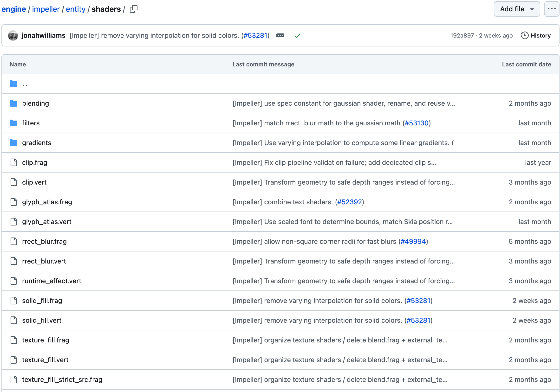Open solid_fill.frag file

point(42,301)
